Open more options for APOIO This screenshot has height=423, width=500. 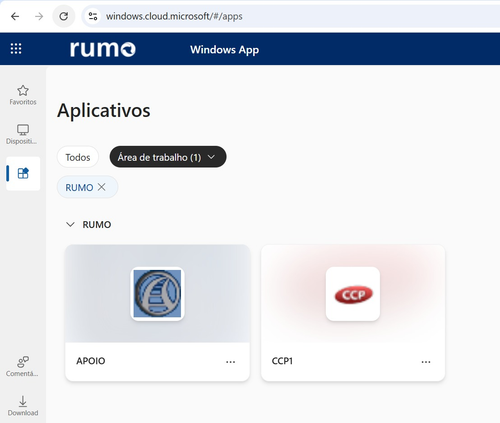[x=230, y=362]
